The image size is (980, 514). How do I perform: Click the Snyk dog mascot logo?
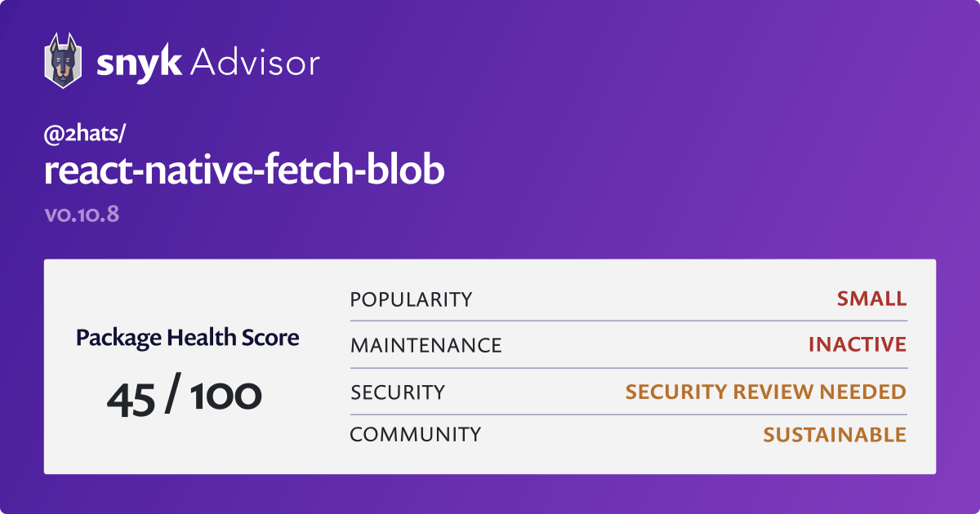pyautogui.click(x=62, y=61)
